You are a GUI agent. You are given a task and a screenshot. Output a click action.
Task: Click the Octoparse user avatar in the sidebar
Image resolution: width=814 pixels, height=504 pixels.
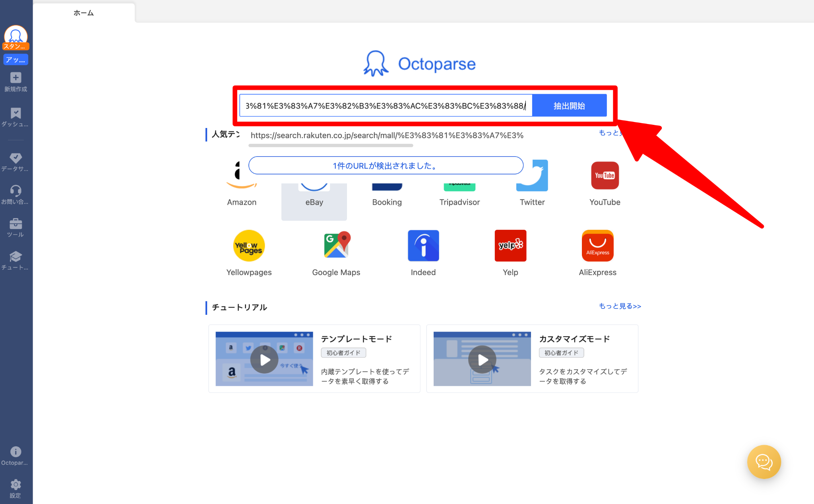tap(16, 35)
